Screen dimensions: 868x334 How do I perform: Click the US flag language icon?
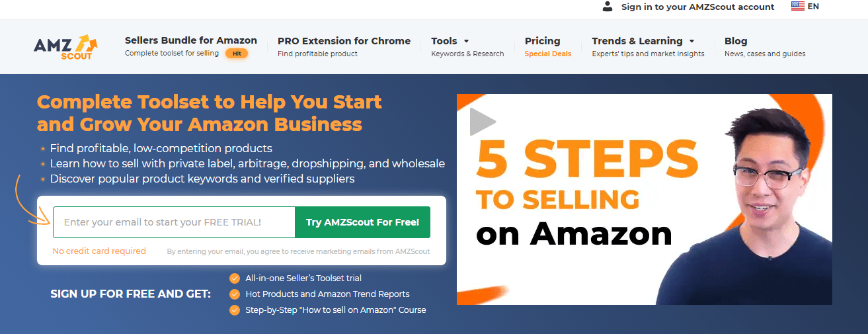click(798, 7)
